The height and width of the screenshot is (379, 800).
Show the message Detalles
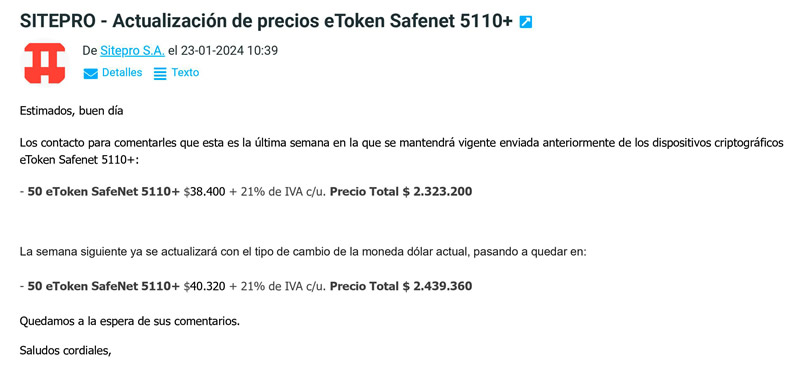tap(122, 73)
